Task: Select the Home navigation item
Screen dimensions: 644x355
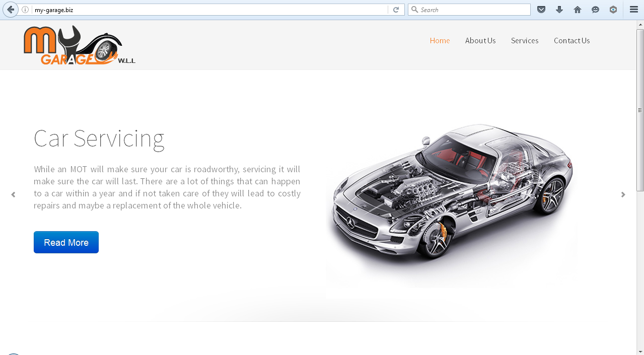Action: click(x=440, y=41)
